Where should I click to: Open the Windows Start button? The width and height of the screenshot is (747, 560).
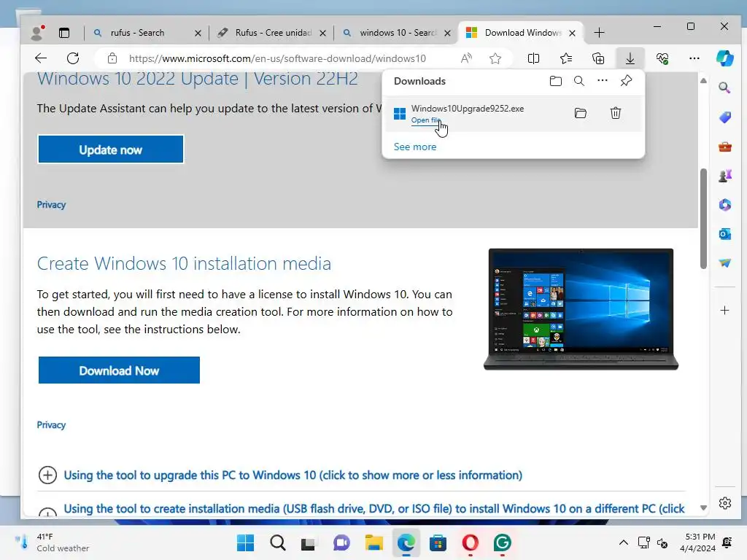246,542
